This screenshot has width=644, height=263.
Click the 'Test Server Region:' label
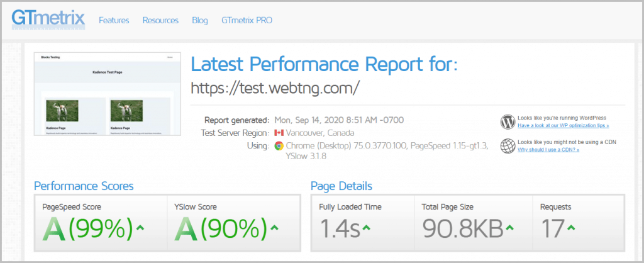(x=235, y=133)
